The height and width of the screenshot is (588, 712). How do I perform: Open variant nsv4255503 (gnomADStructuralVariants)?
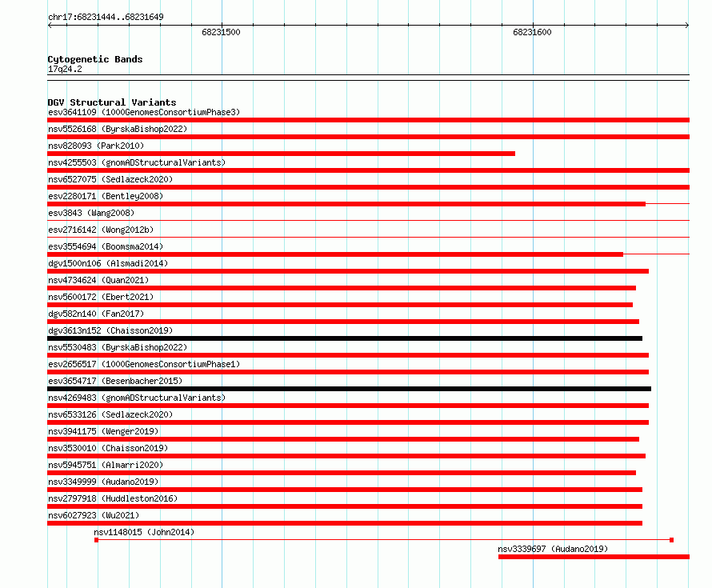pos(137,162)
